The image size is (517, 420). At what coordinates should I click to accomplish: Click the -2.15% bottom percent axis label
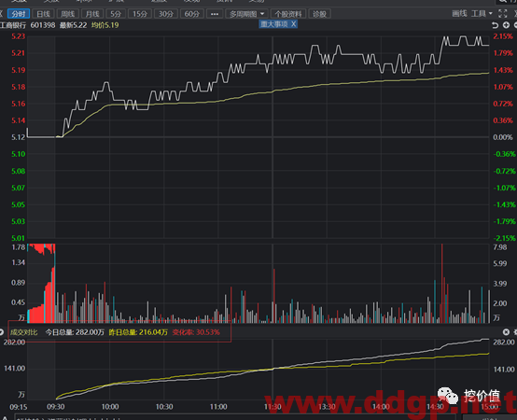click(x=505, y=238)
